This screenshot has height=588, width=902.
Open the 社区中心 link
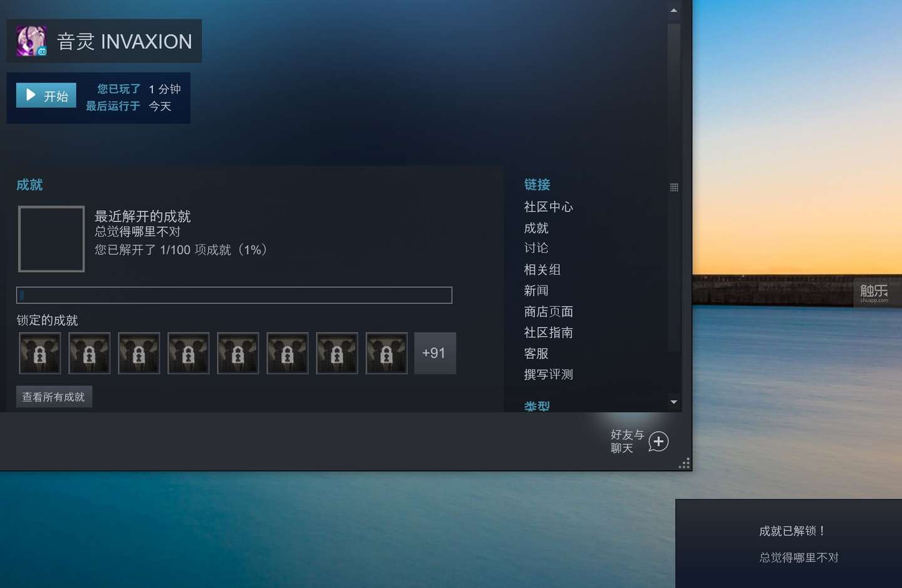coord(548,207)
